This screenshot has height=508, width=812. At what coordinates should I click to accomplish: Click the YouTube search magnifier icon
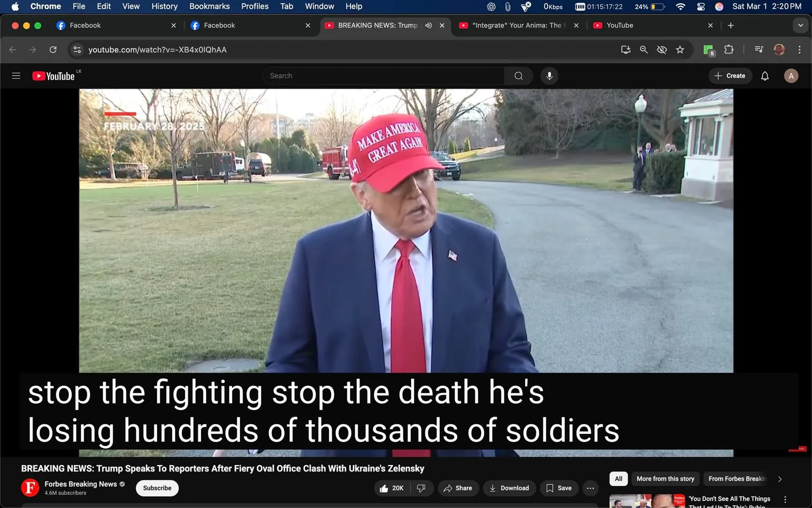[x=518, y=76]
